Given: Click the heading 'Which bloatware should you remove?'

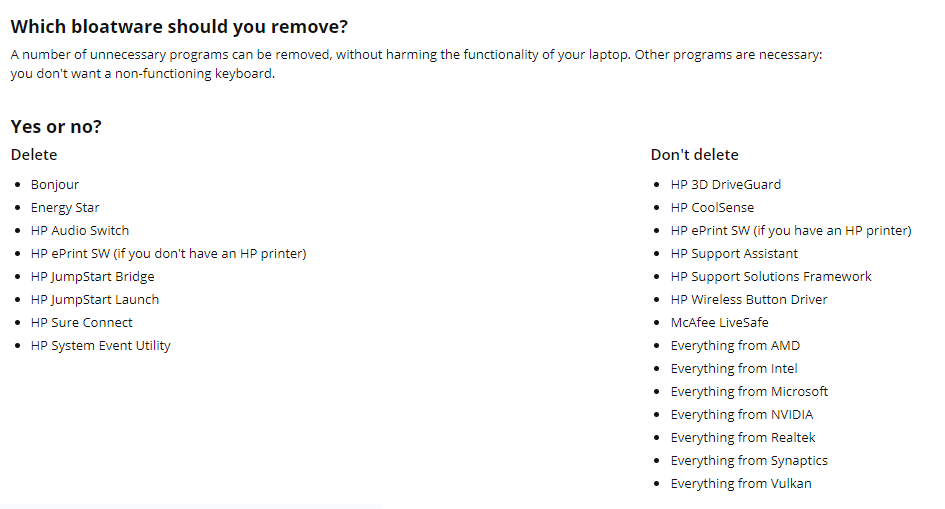Looking at the screenshot, I should point(179,27).
